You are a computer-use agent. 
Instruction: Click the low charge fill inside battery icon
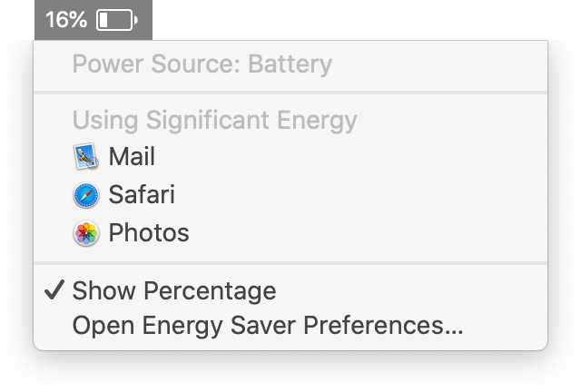[x=103, y=20]
